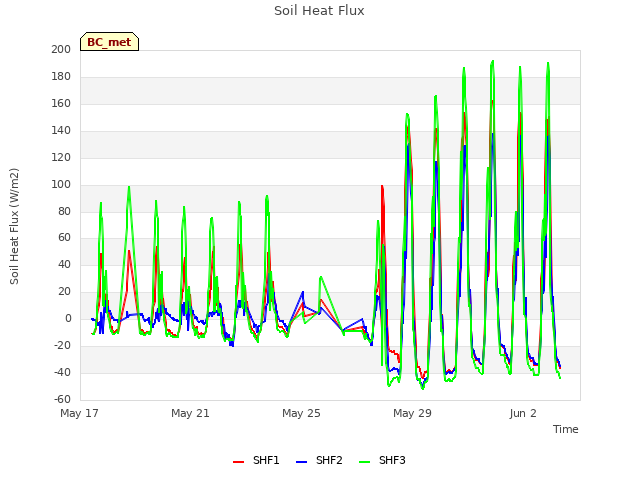Click the May 25 x-axis label
The height and width of the screenshot is (480, 640).
pyautogui.click(x=301, y=413)
